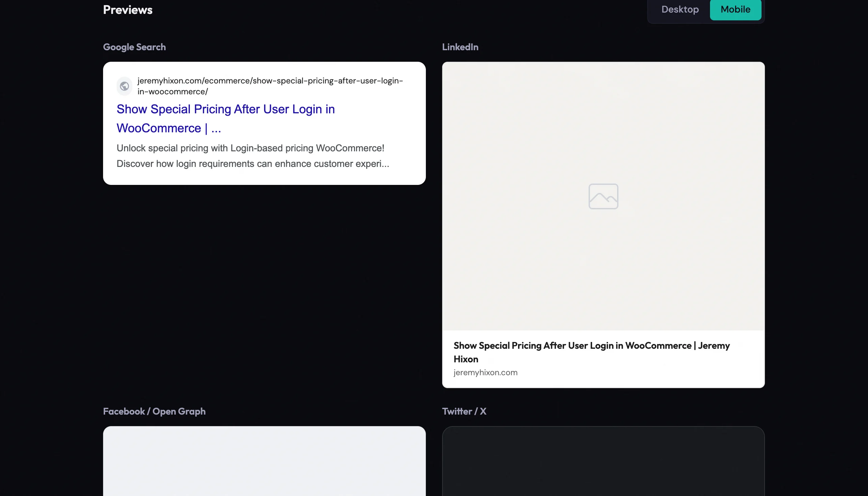The width and height of the screenshot is (868, 496).
Task: Click the Desktop/Mobile toggle group container
Action: coord(705,9)
